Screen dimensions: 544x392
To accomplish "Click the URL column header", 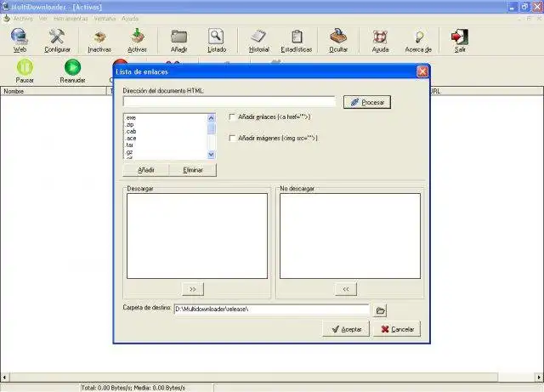I will tap(485, 91).
